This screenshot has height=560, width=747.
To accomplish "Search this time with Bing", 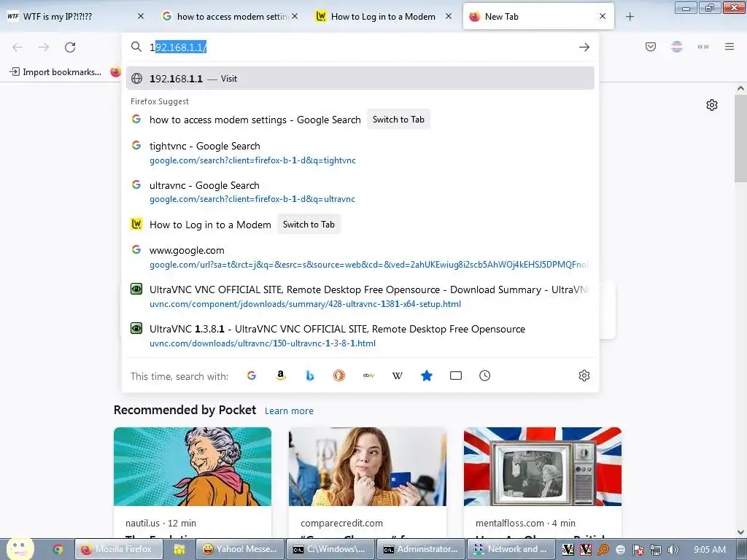I will 310,376.
